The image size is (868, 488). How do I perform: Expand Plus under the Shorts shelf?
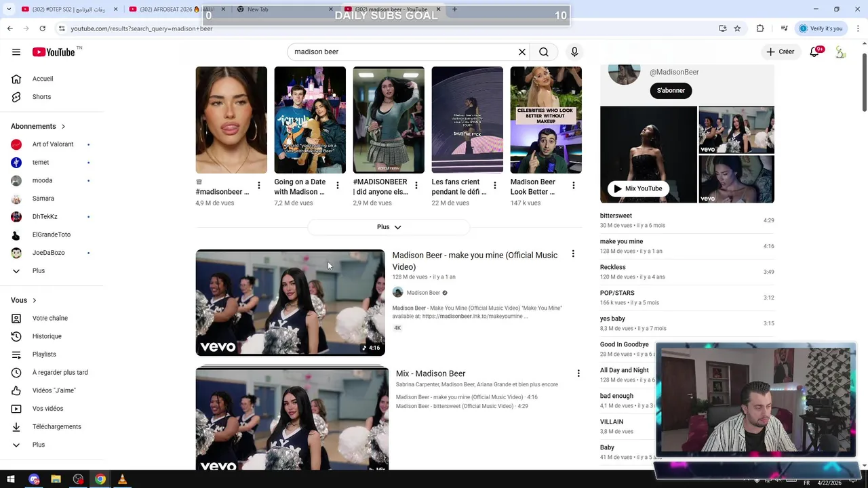[x=389, y=227]
